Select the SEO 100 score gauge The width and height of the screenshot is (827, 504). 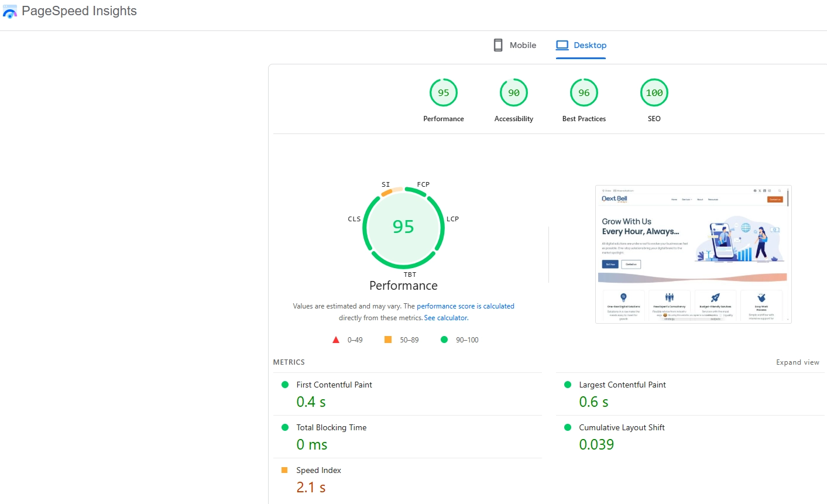tap(654, 93)
